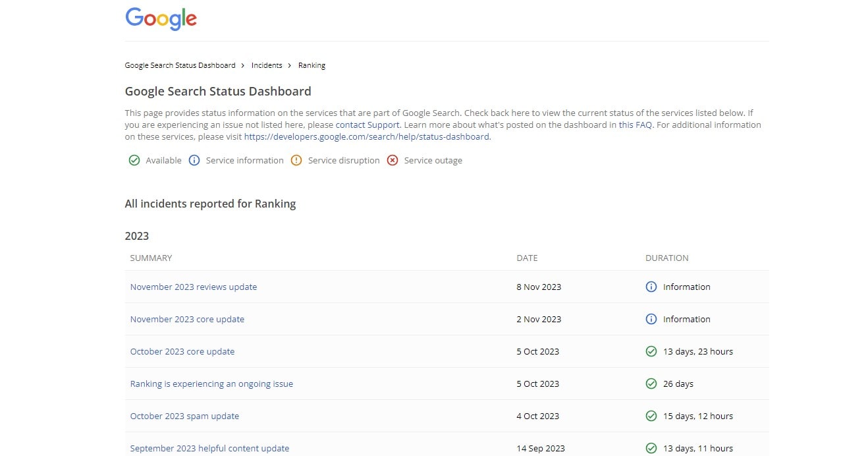The image size is (868, 456).
Task: Select the Ranking breadcrumb item
Action: (x=312, y=65)
